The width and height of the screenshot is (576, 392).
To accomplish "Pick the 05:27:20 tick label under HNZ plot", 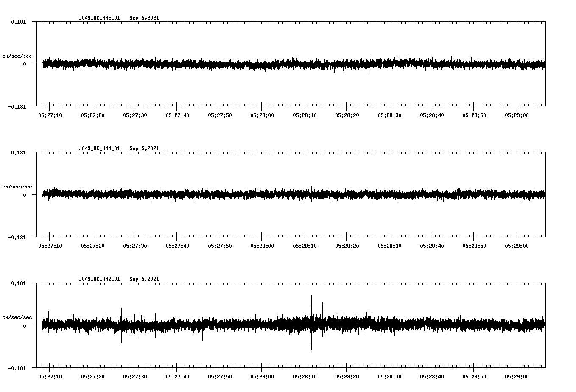I will (92, 376).
